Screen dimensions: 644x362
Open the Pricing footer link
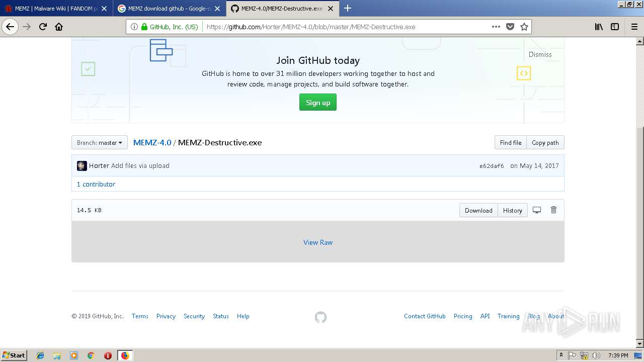[463, 316]
